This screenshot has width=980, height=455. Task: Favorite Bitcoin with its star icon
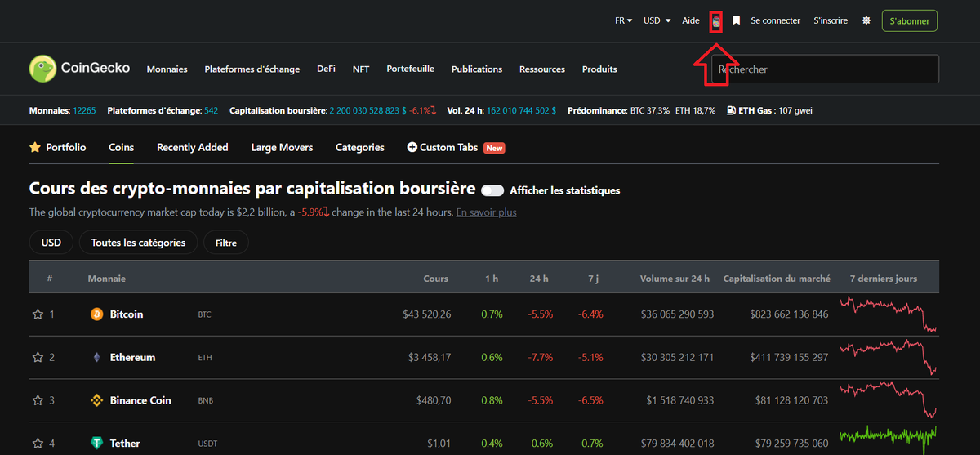(x=37, y=314)
